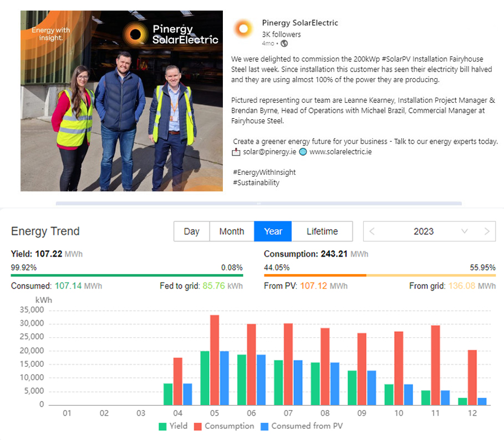Switch to the Day tab

[x=192, y=231]
